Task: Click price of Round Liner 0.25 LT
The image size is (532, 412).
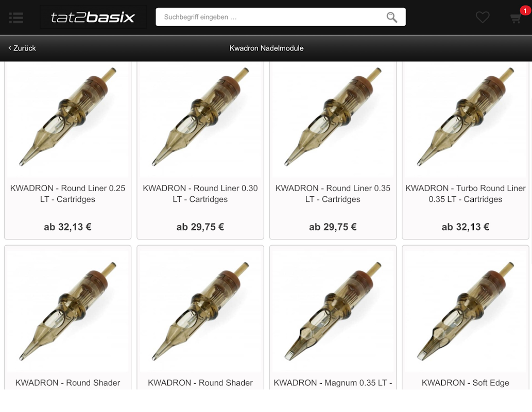Action: (x=68, y=227)
